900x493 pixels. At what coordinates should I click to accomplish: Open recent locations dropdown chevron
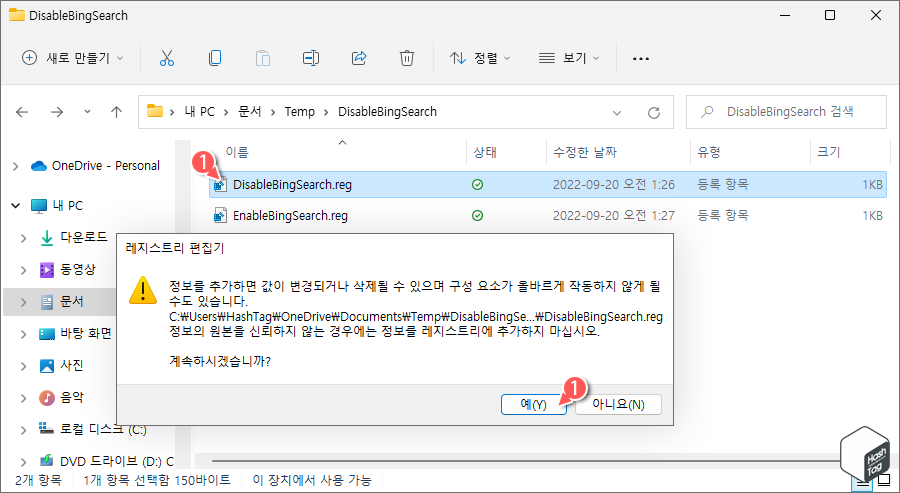(87, 112)
